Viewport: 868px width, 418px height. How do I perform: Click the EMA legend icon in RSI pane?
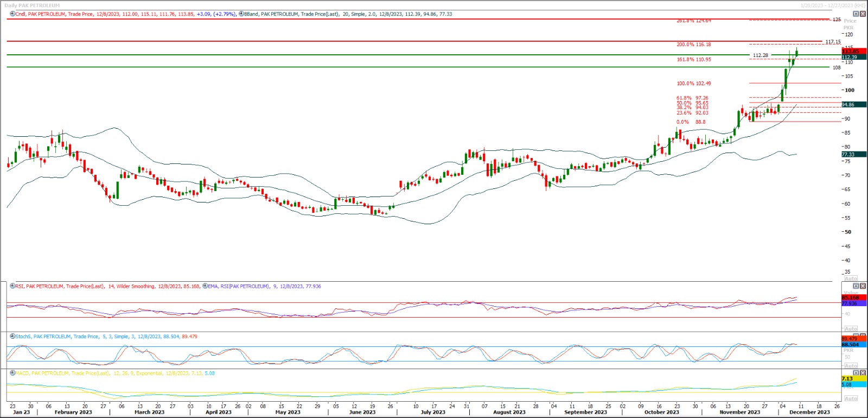[x=205, y=286]
